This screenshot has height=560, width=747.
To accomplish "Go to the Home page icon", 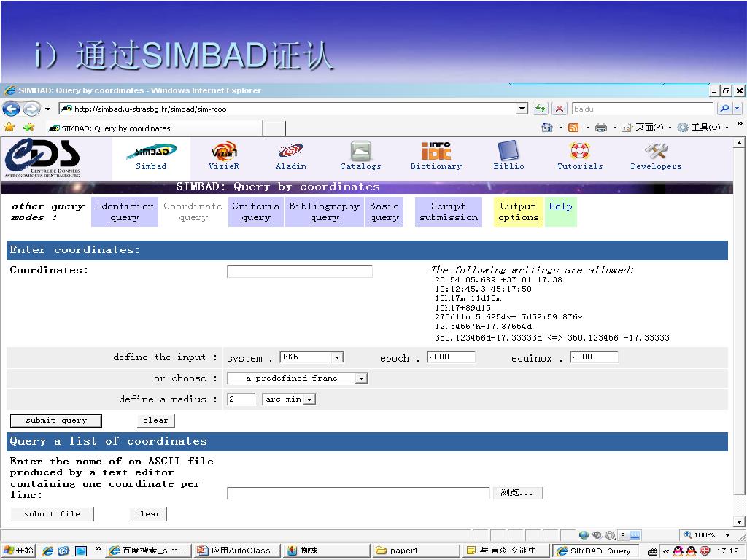I will [x=547, y=127].
